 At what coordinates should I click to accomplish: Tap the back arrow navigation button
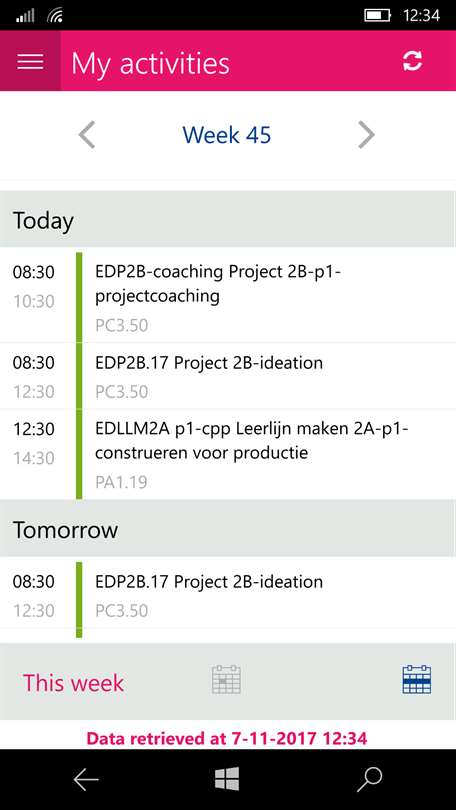86,779
